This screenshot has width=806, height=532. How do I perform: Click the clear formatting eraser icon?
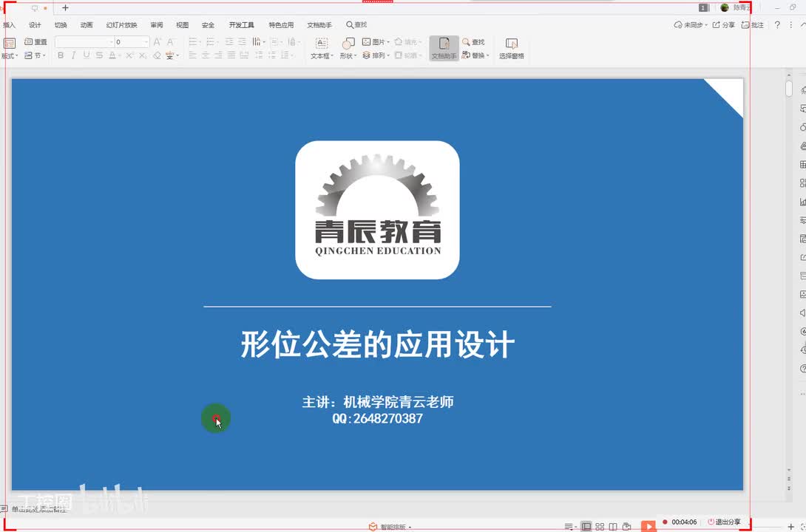157,55
